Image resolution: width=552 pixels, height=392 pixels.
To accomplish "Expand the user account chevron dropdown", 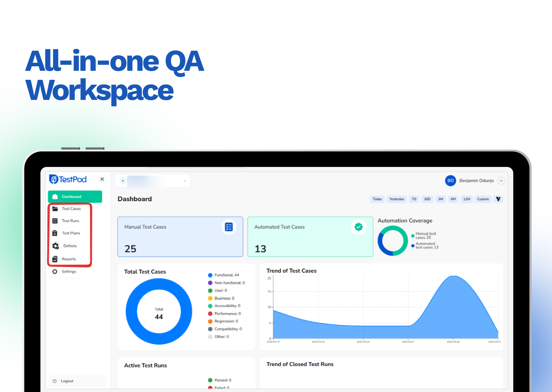I will (x=501, y=181).
